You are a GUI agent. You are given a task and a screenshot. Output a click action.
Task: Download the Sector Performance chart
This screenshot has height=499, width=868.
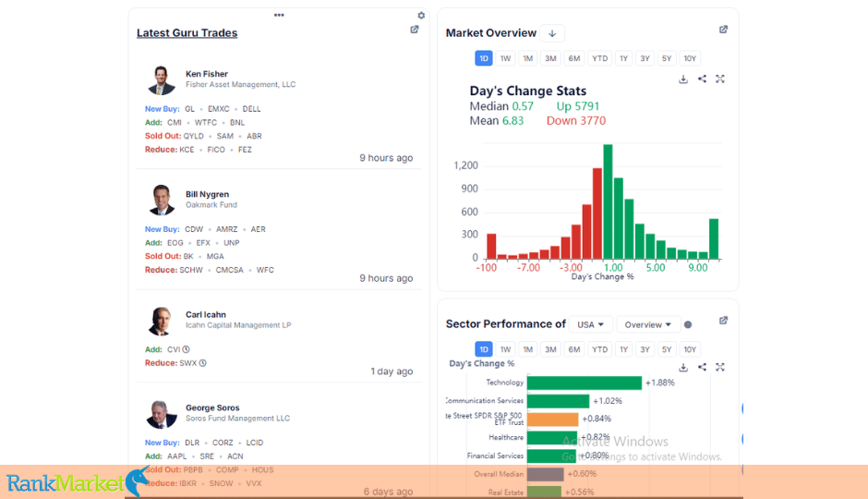coord(683,367)
